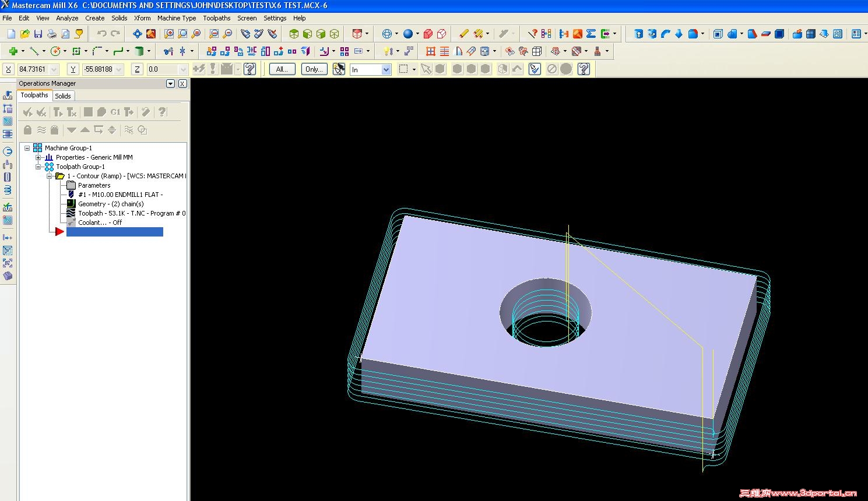
Task: Create a circle using the center point tool
Action: [x=55, y=51]
